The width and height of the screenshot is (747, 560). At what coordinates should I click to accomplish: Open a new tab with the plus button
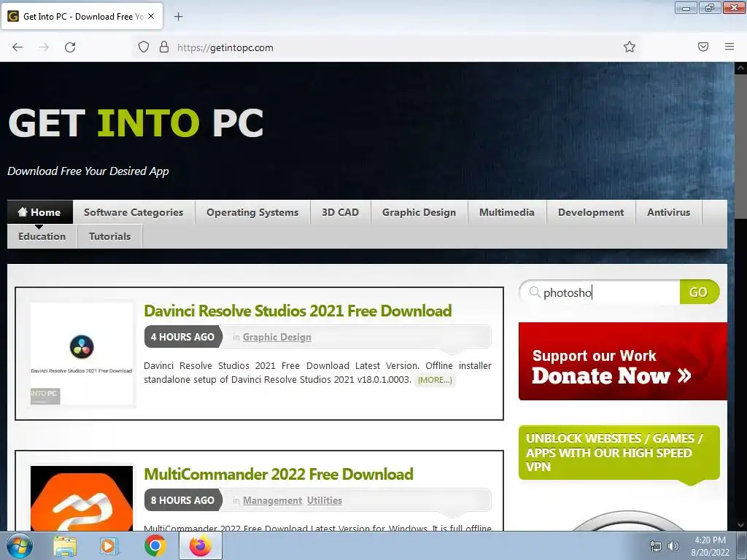pos(178,17)
